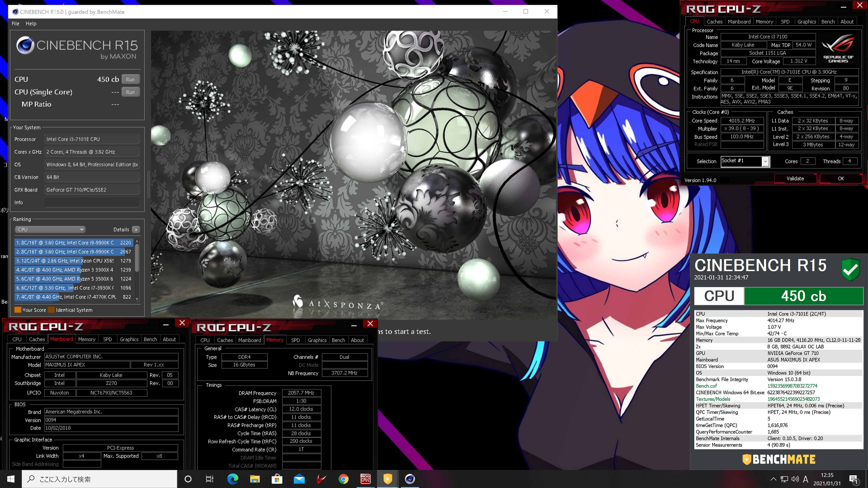Click the 450 cb green score bar
Image resolution: width=868 pixels, height=488 pixels.
click(804, 296)
